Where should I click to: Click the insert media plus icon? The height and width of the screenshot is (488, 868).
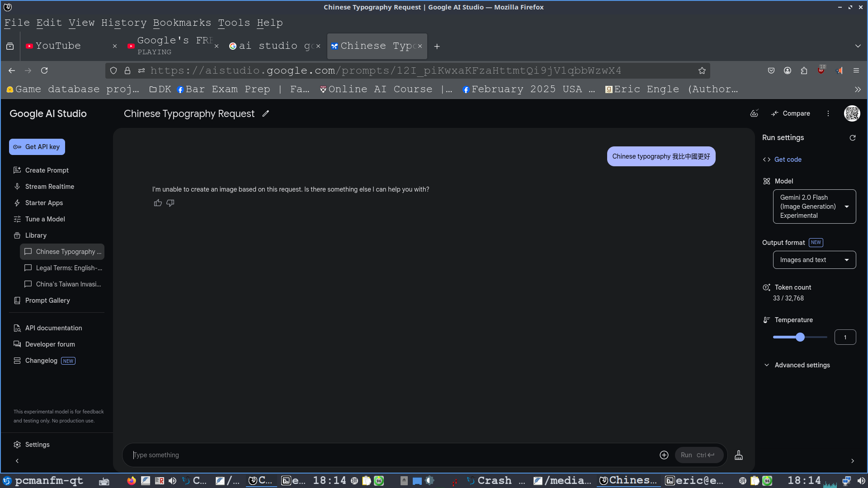click(664, 455)
